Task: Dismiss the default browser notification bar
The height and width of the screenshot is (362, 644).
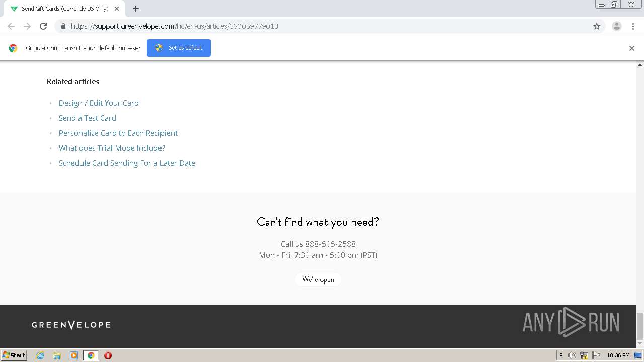Action: click(632, 48)
